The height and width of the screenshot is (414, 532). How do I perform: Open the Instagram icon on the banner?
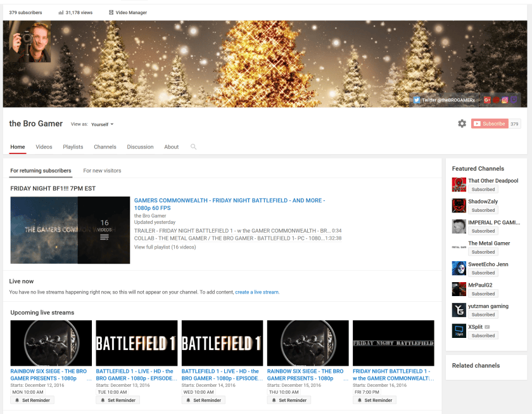(505, 100)
